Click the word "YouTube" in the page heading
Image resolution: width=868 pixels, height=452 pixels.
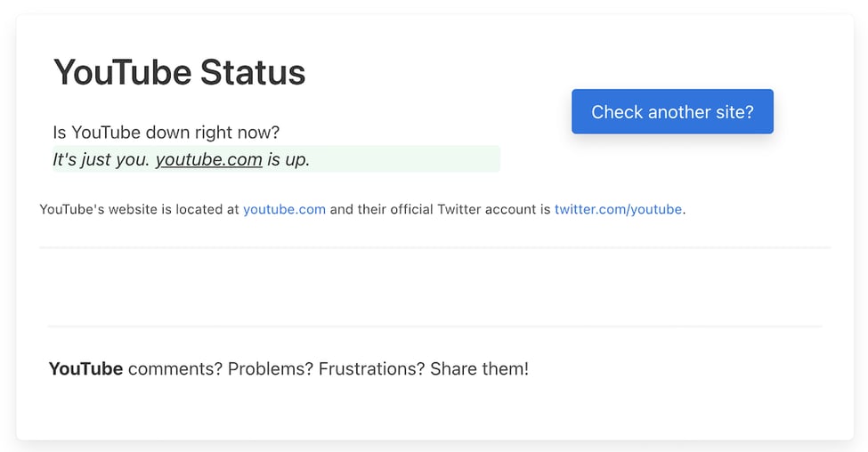click(x=122, y=72)
